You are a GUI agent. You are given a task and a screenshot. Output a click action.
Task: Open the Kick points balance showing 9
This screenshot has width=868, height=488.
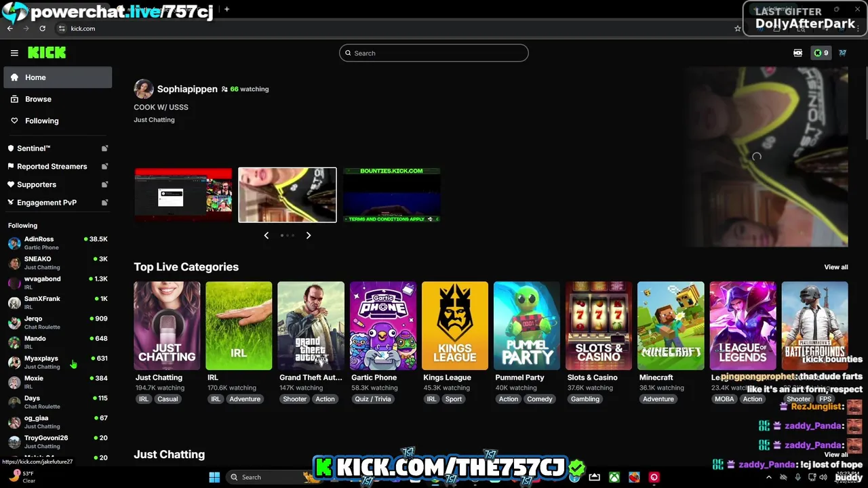click(x=821, y=53)
